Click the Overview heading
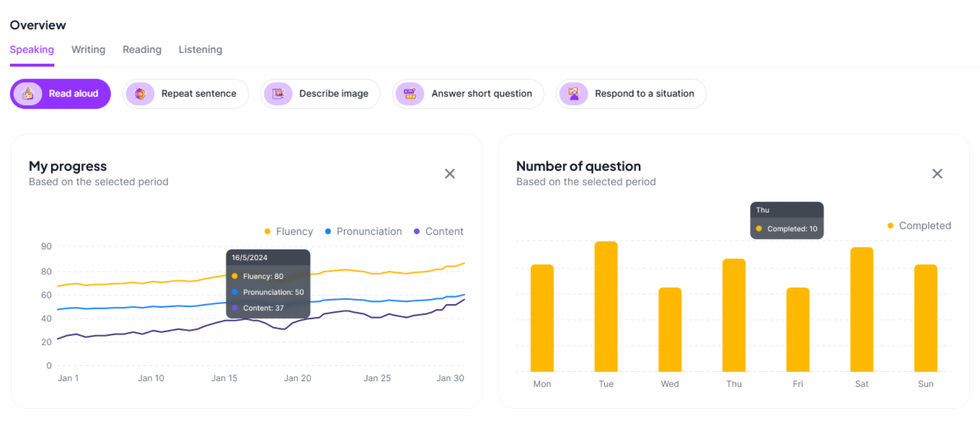The image size is (980, 433). click(x=38, y=25)
